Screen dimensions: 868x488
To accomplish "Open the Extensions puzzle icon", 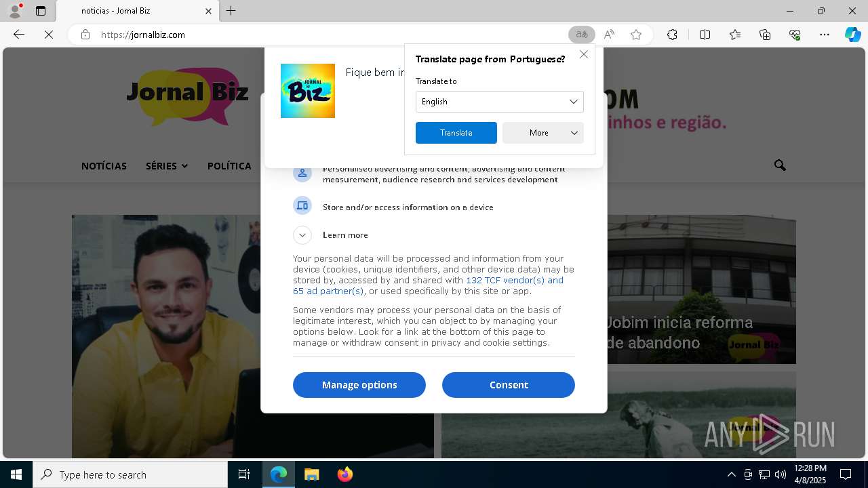I will pyautogui.click(x=672, y=35).
